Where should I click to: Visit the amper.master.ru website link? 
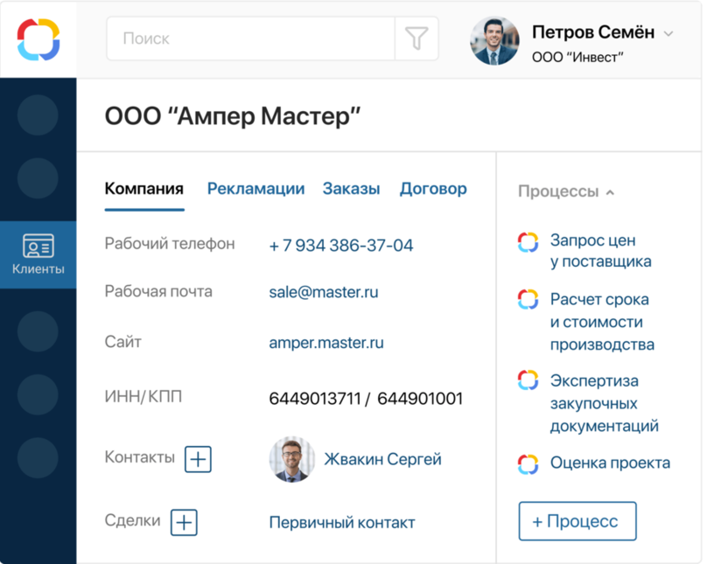[326, 343]
